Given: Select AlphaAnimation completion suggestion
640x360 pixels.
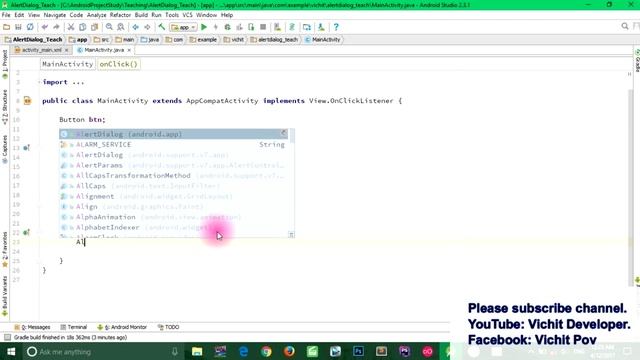Looking at the screenshot, I should click(x=173, y=217).
